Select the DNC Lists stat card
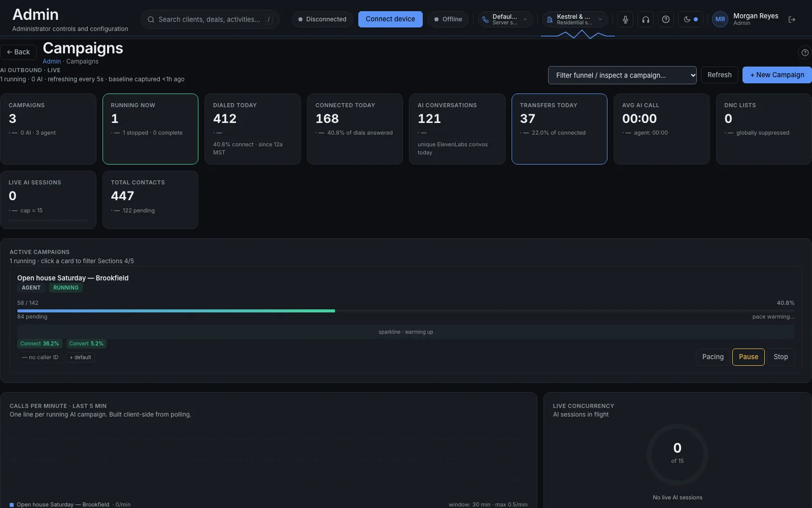Viewport: 812px width, 508px height. 764,129
